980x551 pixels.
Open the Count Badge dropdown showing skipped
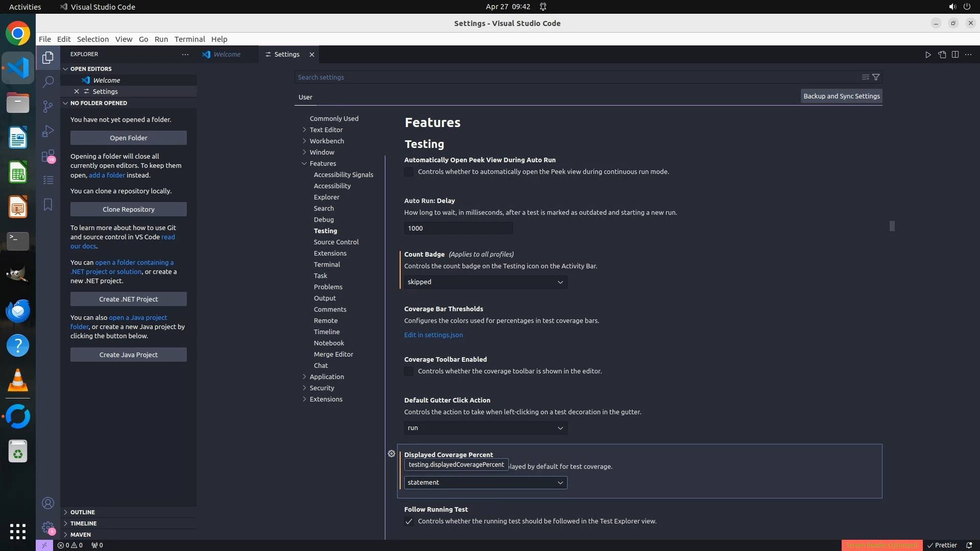[x=485, y=282]
